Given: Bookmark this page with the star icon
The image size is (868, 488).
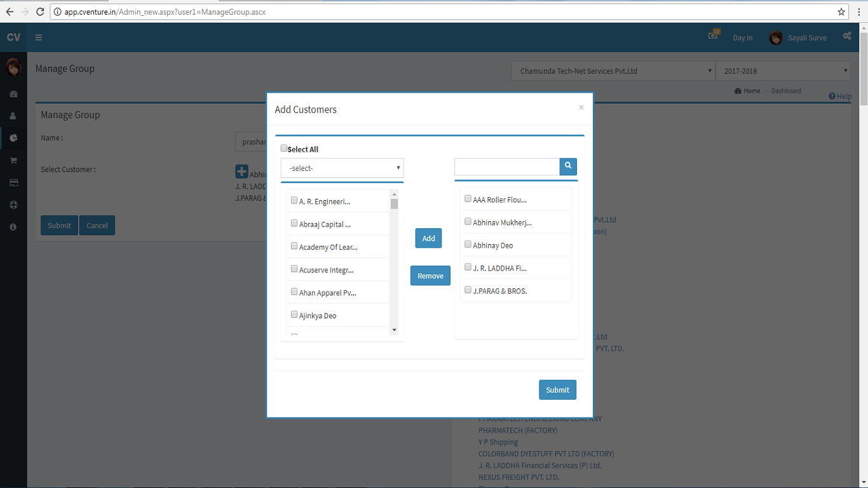Looking at the screenshot, I should 841,11.
